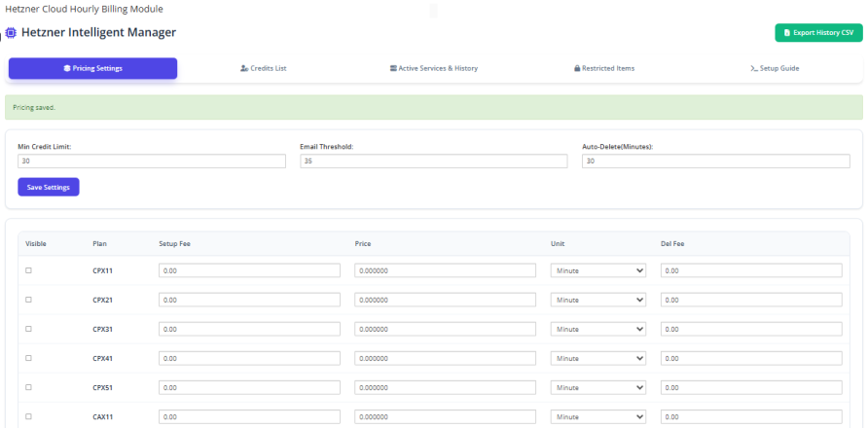This screenshot has width=868, height=428.
Task: Tick the Visible checkbox for CPX31
Action: coord(29,329)
